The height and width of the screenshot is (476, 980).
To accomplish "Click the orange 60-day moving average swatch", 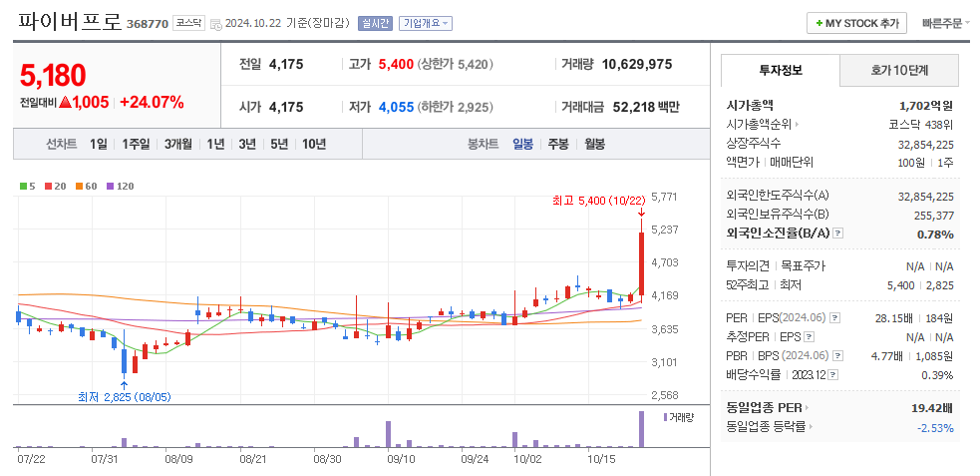I will coord(80,186).
